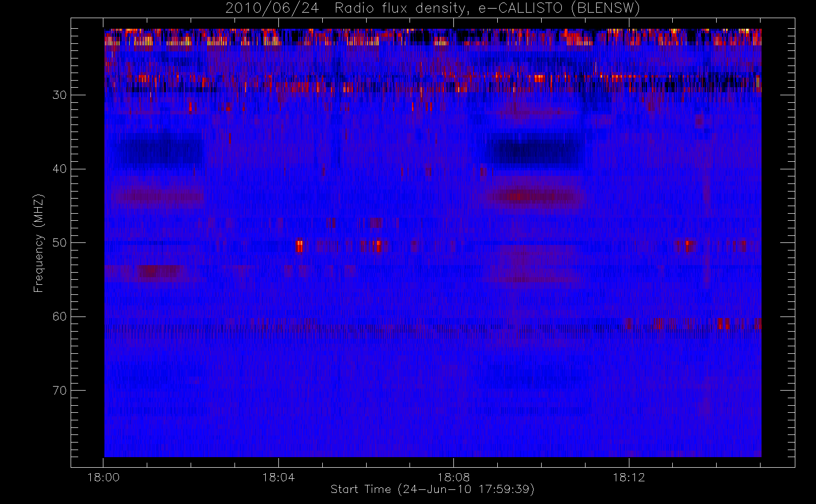Click the '40' frequency tick label
Image resolution: width=816 pixels, height=504 pixels.
(x=60, y=169)
